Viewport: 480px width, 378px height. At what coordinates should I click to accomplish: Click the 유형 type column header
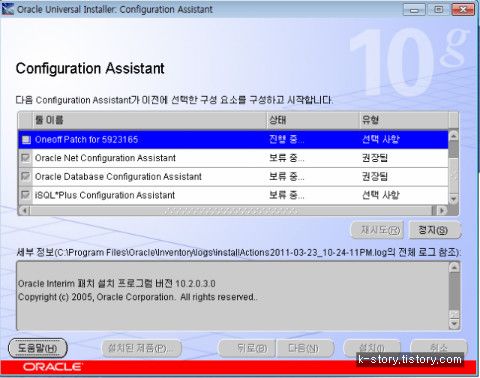click(404, 120)
